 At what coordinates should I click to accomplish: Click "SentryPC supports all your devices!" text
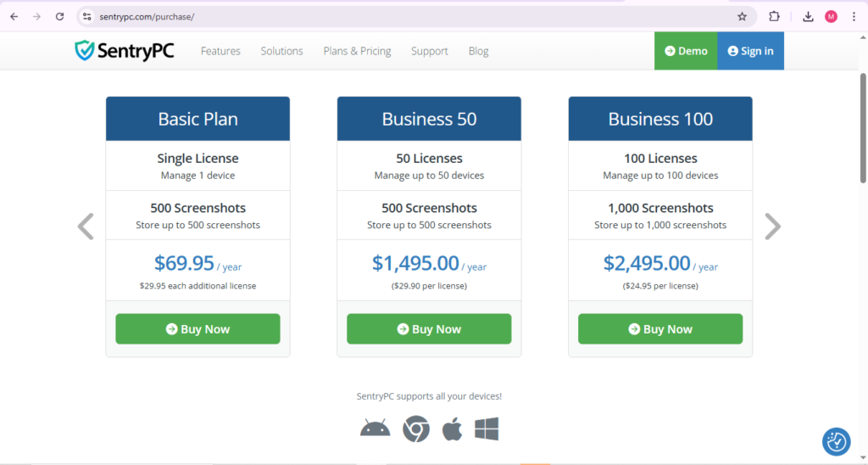coord(429,396)
